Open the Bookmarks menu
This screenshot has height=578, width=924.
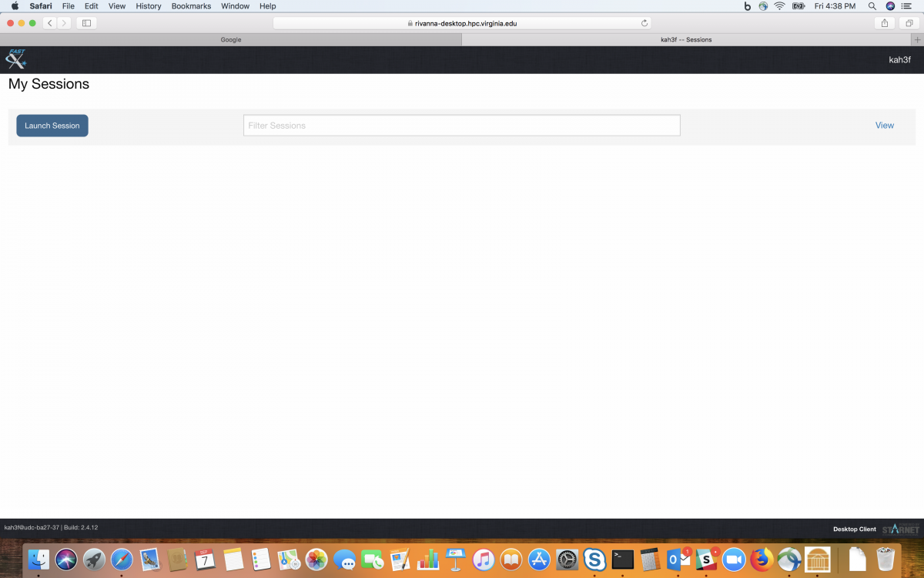coord(191,6)
